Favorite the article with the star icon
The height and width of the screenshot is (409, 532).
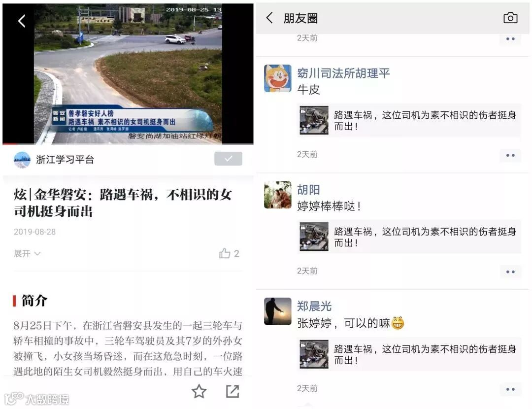point(199,391)
